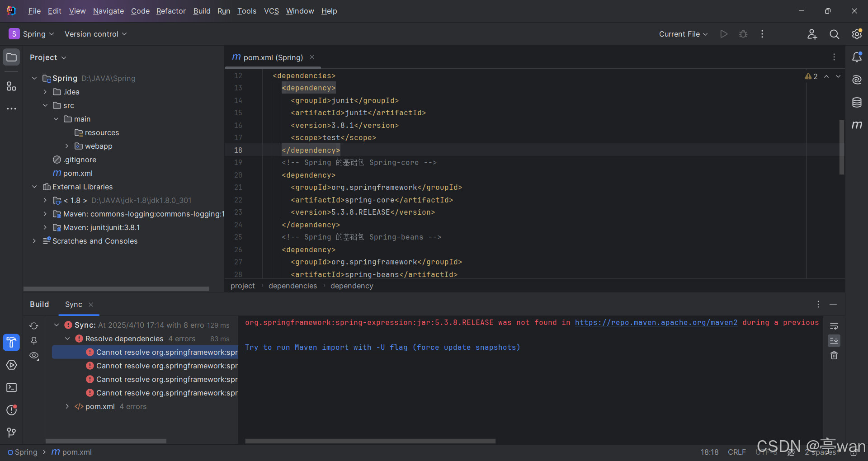The image size is (868, 461).
Task: Click the Project tree horizontal scrollbar
Action: pyautogui.click(x=116, y=288)
